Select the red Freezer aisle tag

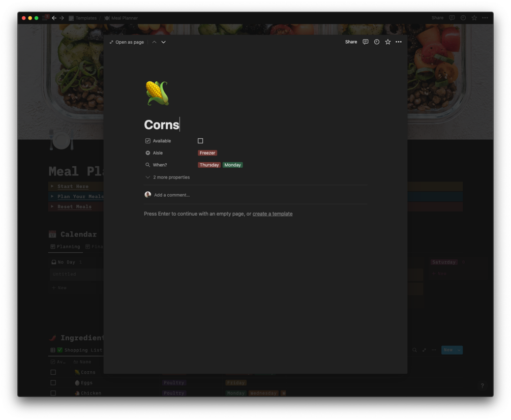[207, 153]
